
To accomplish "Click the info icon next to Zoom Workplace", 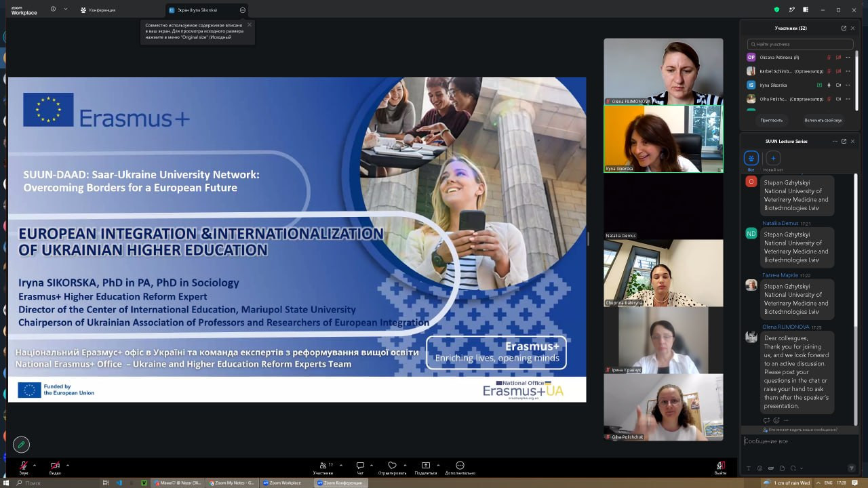I will (x=53, y=9).
